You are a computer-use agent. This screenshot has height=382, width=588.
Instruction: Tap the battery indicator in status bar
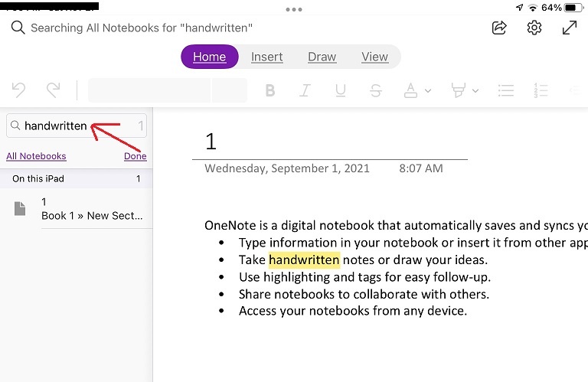coord(573,8)
